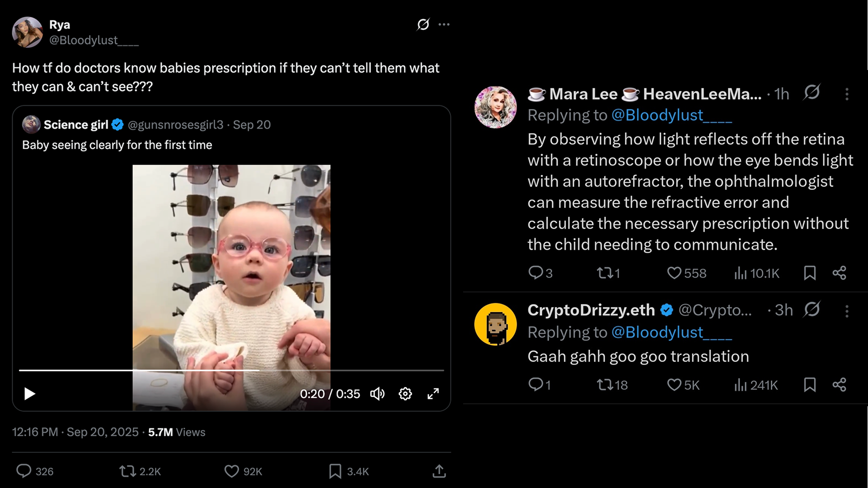Play the baby glasses video
This screenshot has width=868, height=488.
click(30, 394)
